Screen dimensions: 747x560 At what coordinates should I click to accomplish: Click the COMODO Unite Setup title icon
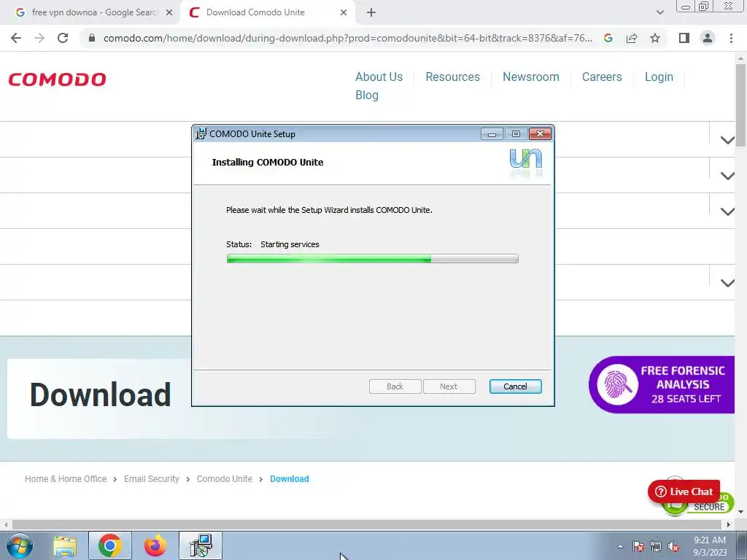click(x=201, y=134)
